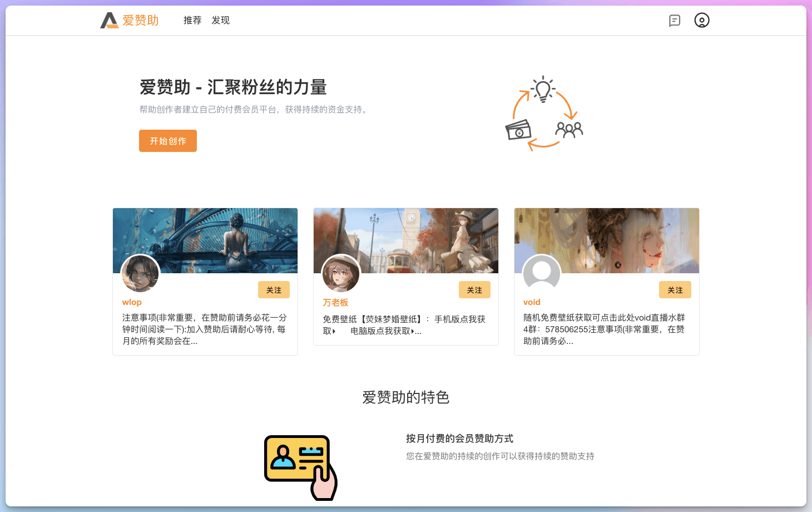Click the 按月付费的会员赞助方式 heading
This screenshot has width=812, height=512.
[459, 439]
